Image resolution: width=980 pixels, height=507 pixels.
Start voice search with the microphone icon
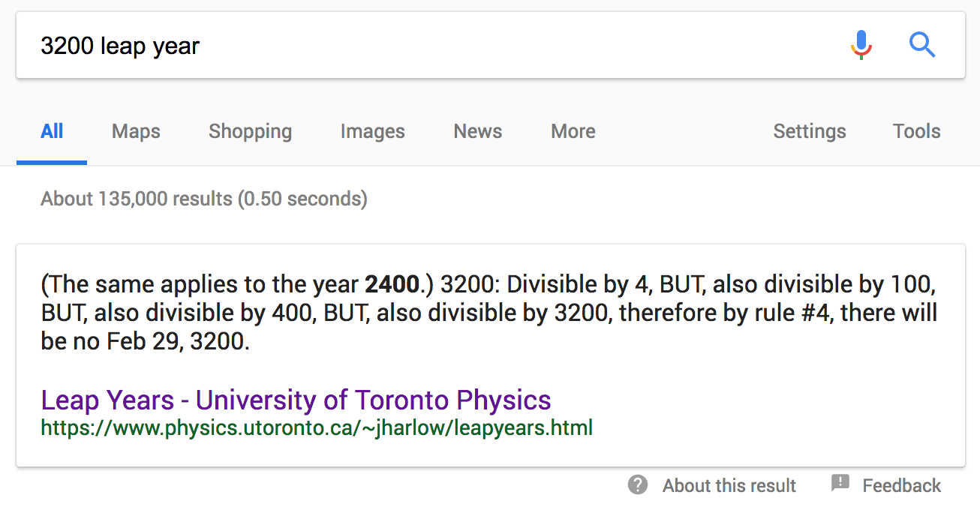(x=861, y=46)
